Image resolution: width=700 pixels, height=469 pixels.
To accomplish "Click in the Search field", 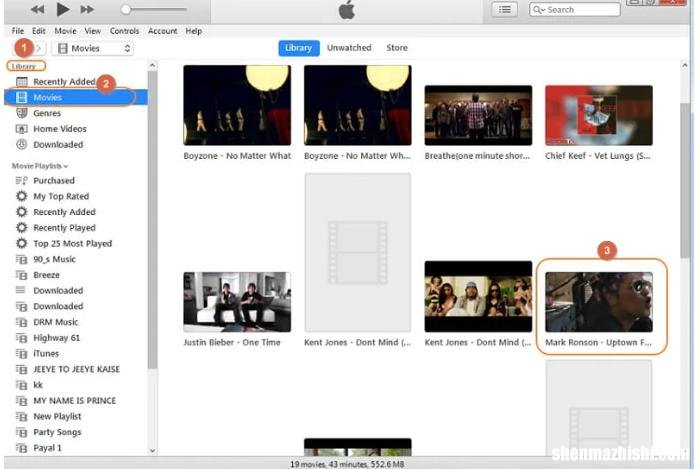I will pyautogui.click(x=575, y=9).
